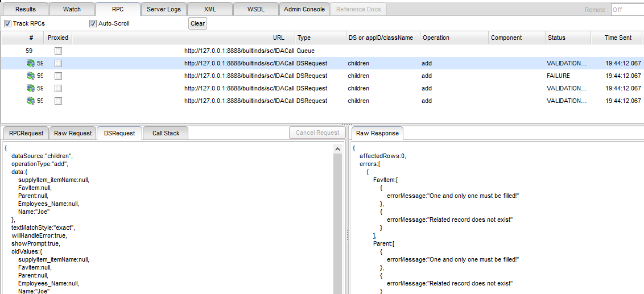Click the showPrompt:true line
Screen dimensions: 644x294
click(x=35, y=243)
